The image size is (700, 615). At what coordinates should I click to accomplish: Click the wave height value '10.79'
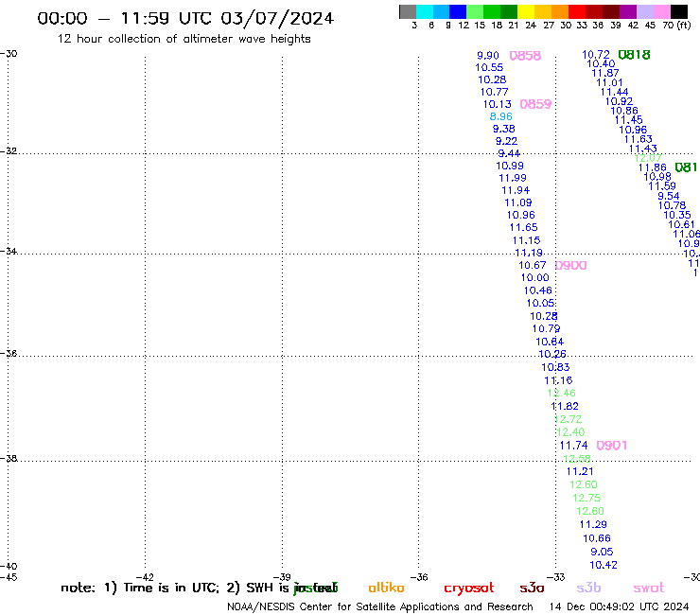tap(546, 328)
